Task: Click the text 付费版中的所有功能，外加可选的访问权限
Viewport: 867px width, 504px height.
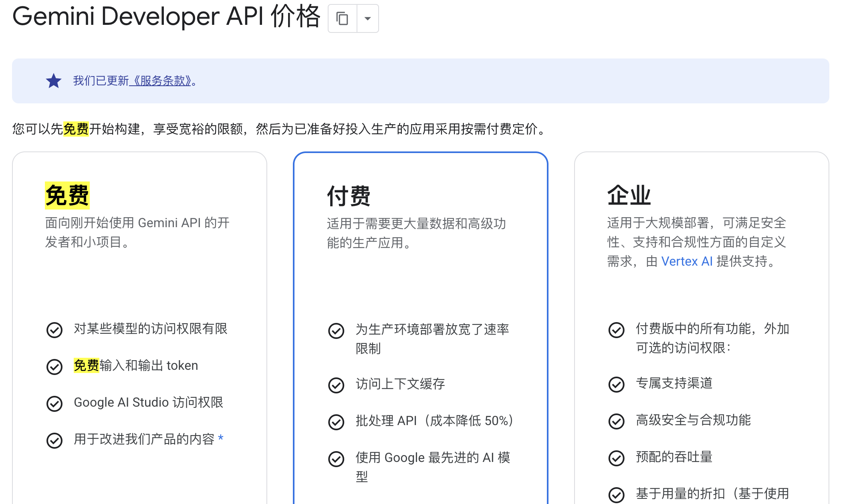Action: (712, 338)
